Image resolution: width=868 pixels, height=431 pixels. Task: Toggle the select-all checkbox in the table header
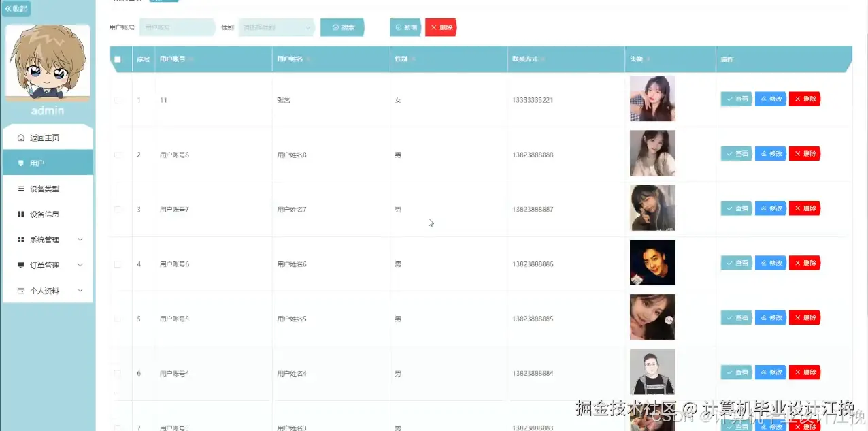[x=118, y=59]
